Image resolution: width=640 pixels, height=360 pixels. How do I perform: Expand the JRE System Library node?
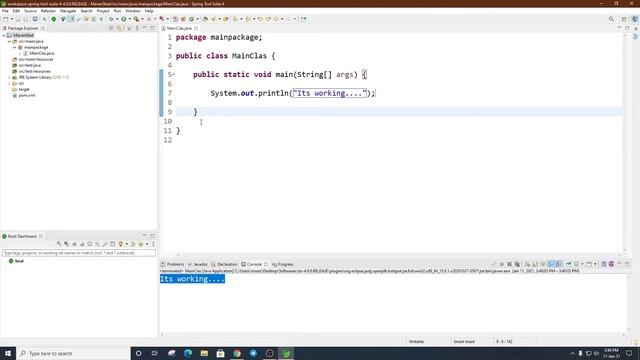click(x=9, y=77)
